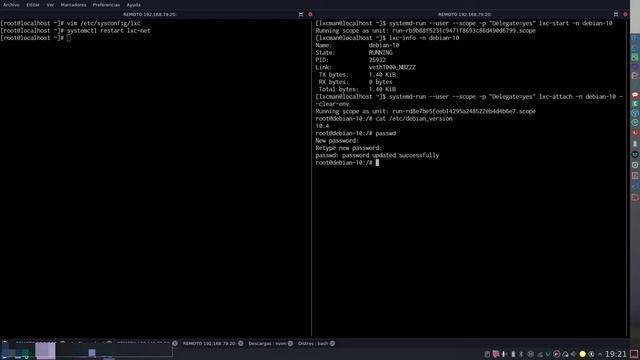The image size is (640, 360).
Task: Open the Editar menu
Action: point(33,5)
